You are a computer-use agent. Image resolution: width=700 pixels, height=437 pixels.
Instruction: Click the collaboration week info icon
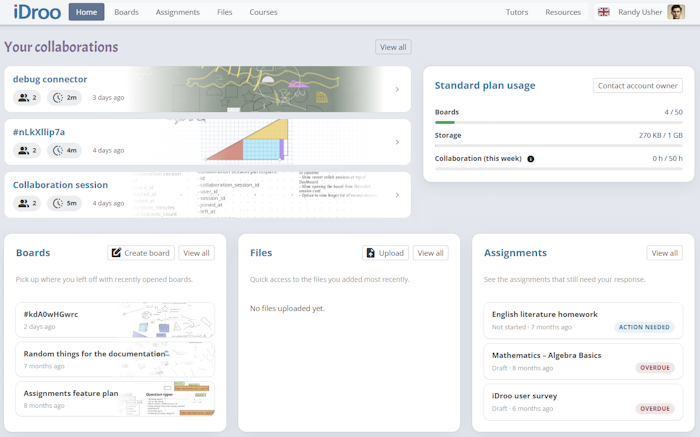pos(531,159)
